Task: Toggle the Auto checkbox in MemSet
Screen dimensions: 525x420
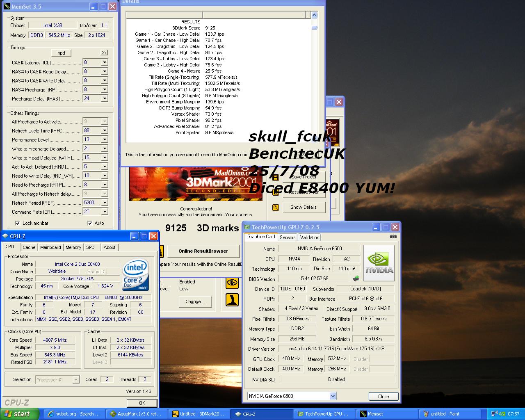Action: point(90,223)
